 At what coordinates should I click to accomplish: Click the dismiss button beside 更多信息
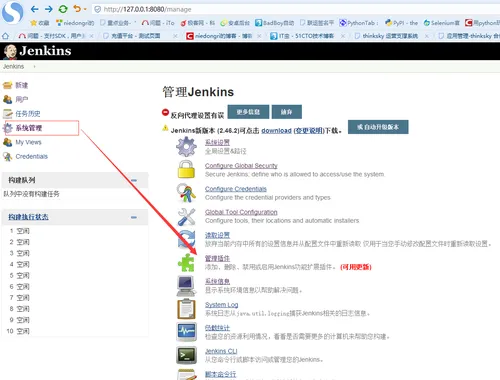287,112
